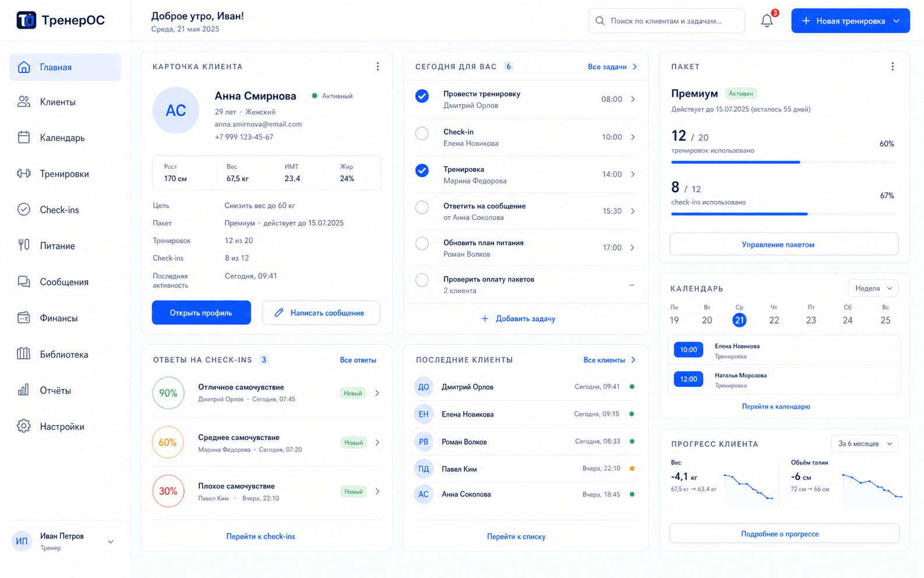Open chevron for Обновить план питания task
924x578 pixels.
pyautogui.click(x=633, y=248)
